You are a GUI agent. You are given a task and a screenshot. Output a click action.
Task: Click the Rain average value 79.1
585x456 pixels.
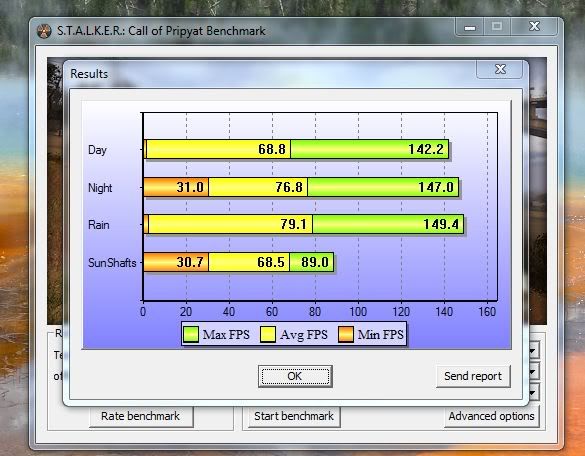pyautogui.click(x=294, y=224)
